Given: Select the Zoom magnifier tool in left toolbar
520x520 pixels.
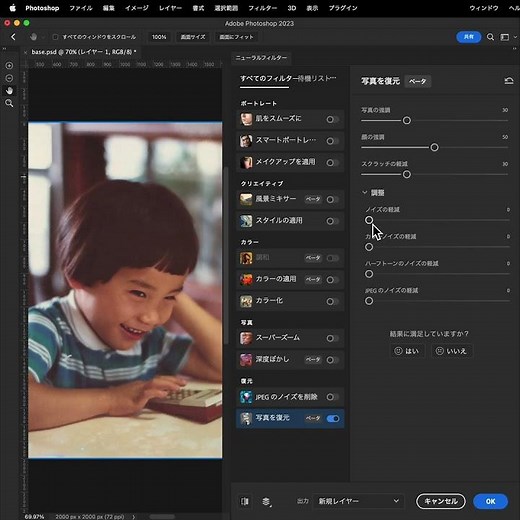Looking at the screenshot, I should pos(9,103).
